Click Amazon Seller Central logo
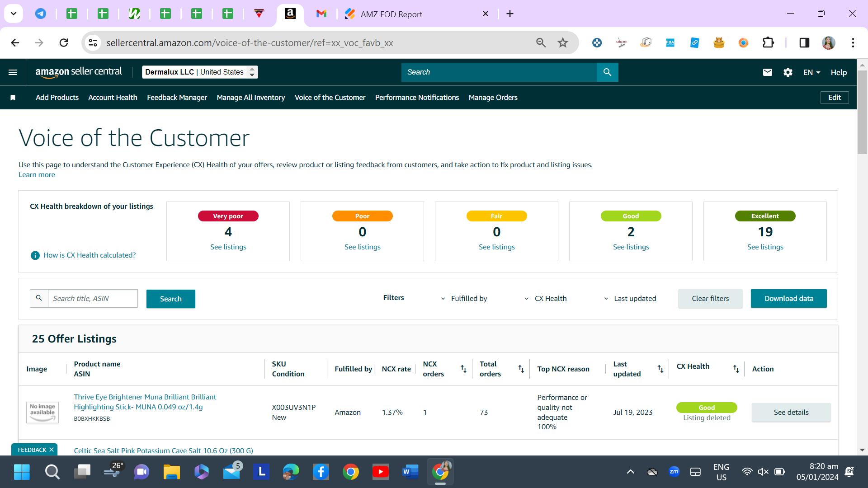This screenshot has width=868, height=488. [79, 72]
